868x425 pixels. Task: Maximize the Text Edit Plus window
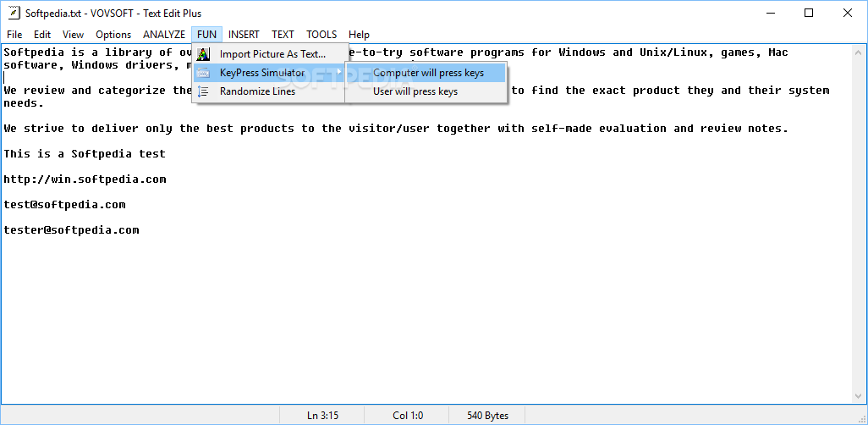[x=808, y=14]
